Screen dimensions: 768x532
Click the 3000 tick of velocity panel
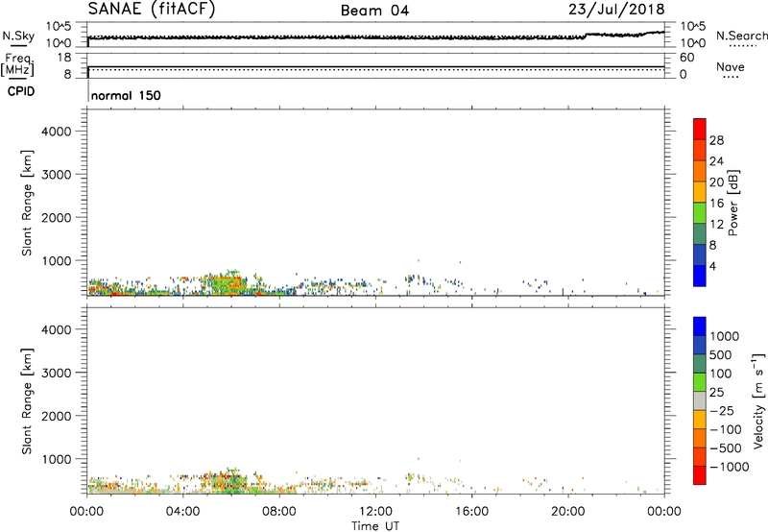click(57, 373)
